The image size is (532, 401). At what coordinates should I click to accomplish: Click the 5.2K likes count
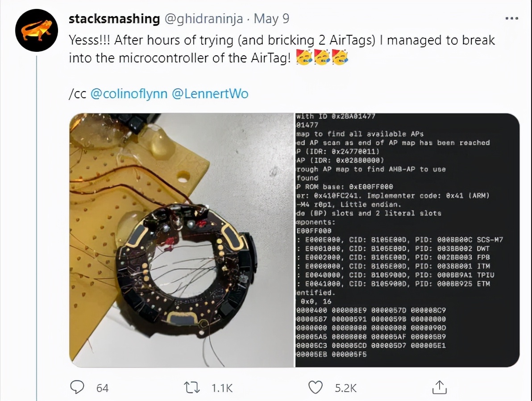(346, 388)
